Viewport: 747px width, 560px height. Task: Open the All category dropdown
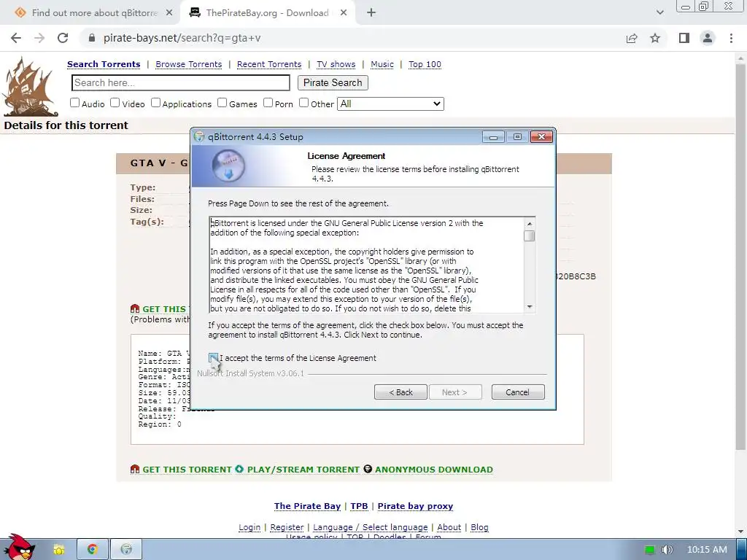point(391,104)
